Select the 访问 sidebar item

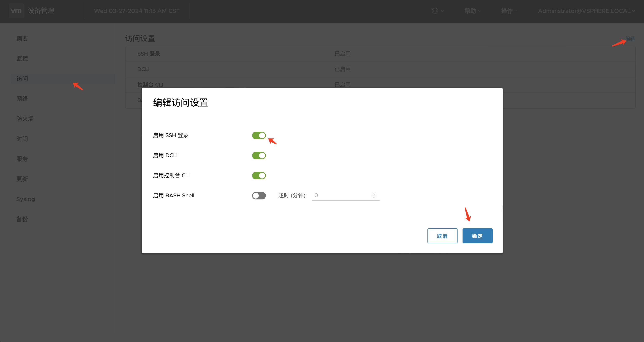click(x=22, y=79)
